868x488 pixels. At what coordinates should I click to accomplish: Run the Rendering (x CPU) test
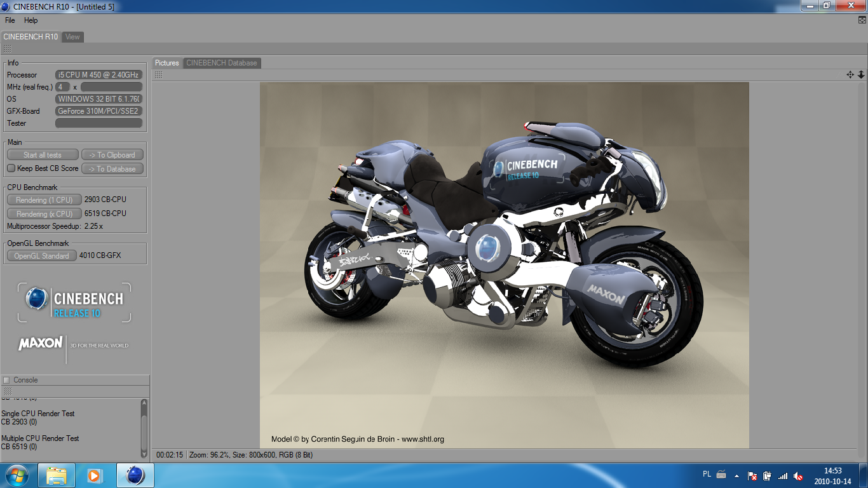pos(44,214)
